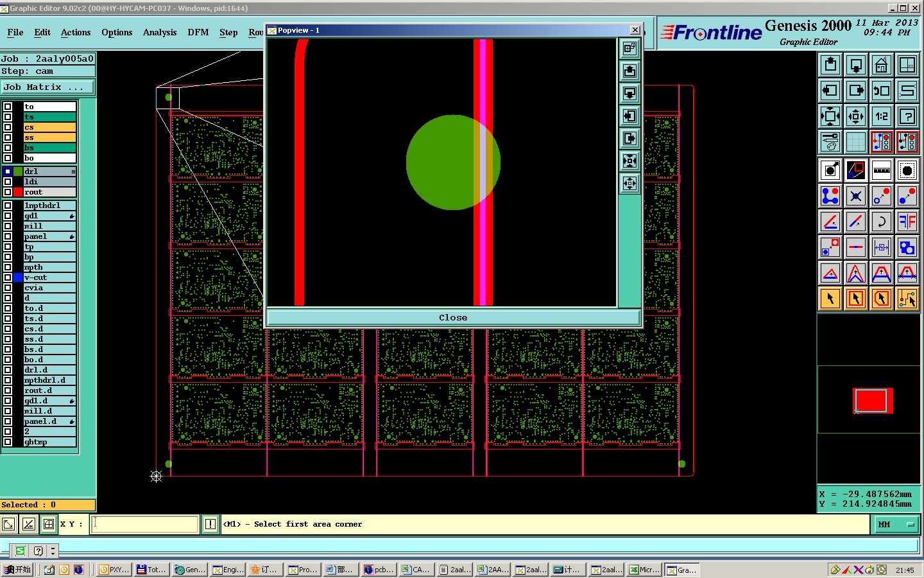Screen dimensions: 924x578
Task: Click the zoom in expand-arrows icon
Action: 830,116
